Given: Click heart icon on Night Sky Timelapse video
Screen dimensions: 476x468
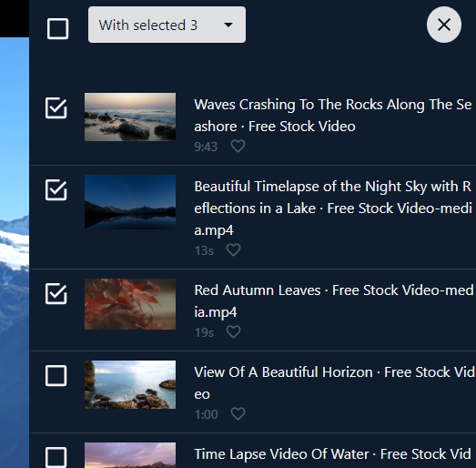Looking at the screenshot, I should (233, 250).
